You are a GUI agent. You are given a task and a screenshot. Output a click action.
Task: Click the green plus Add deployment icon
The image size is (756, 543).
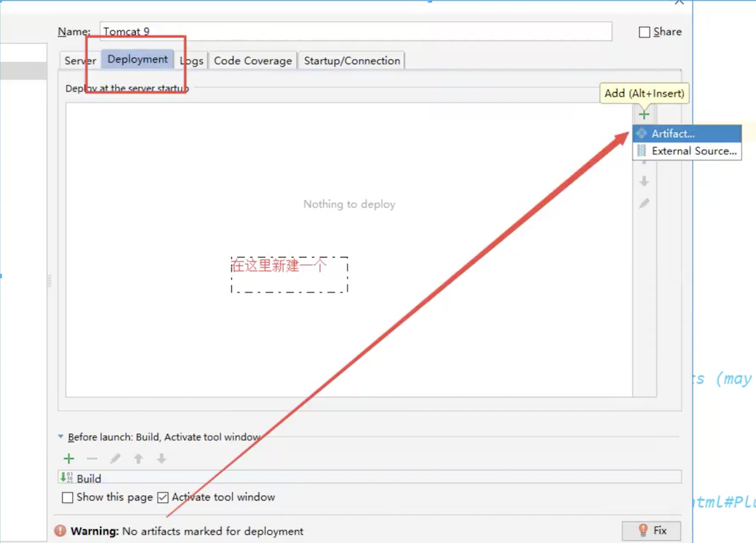point(644,115)
